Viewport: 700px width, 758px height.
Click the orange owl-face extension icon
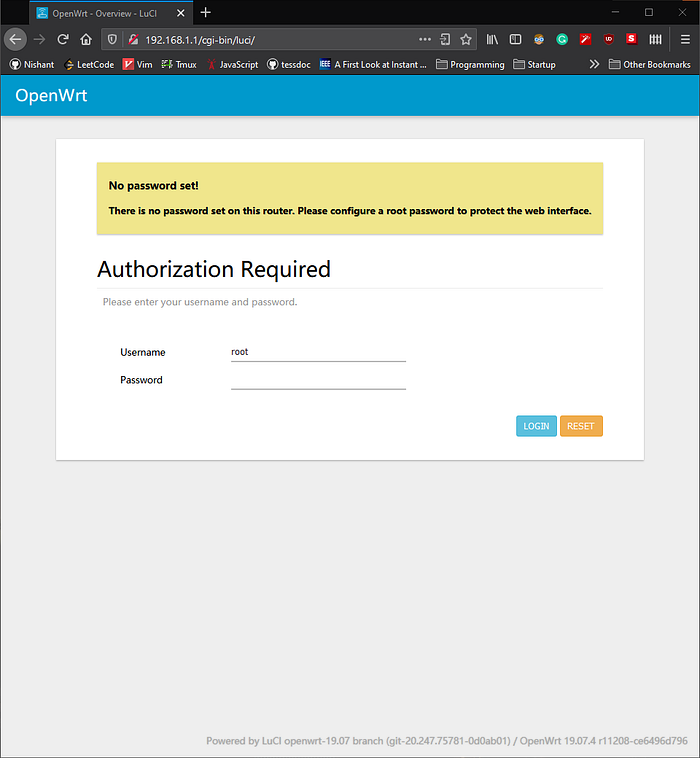click(539, 40)
